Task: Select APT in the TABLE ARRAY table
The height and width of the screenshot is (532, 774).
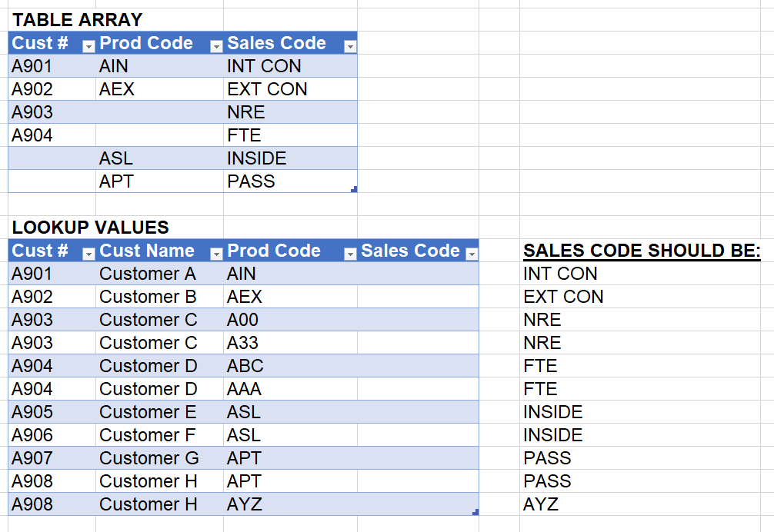Action: click(159, 181)
